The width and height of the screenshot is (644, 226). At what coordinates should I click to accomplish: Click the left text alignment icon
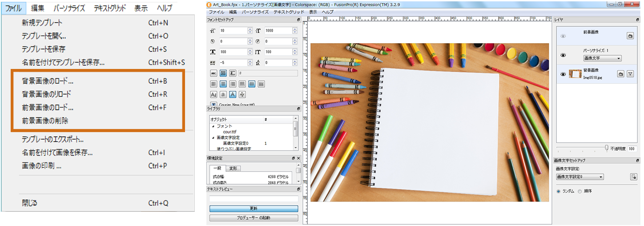pos(213,84)
